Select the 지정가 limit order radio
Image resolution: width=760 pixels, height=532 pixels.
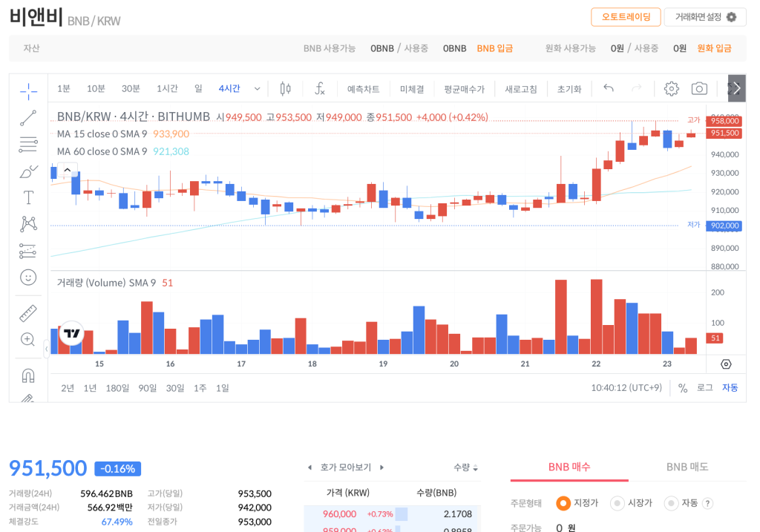563,503
